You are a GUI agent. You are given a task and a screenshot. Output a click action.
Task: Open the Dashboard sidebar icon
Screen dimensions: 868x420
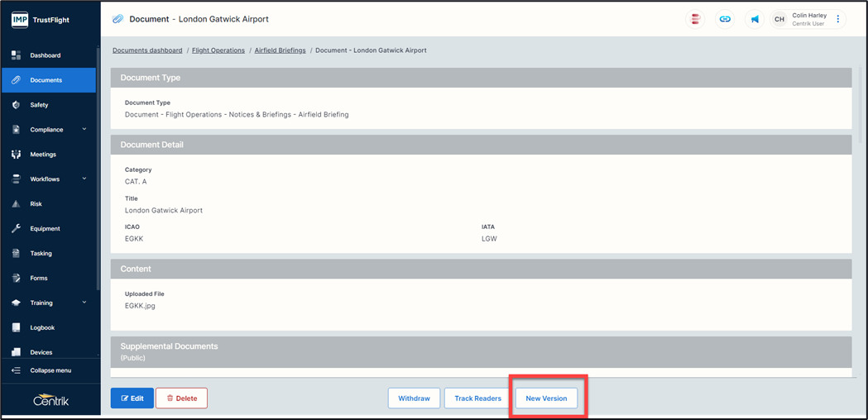pyautogui.click(x=16, y=55)
